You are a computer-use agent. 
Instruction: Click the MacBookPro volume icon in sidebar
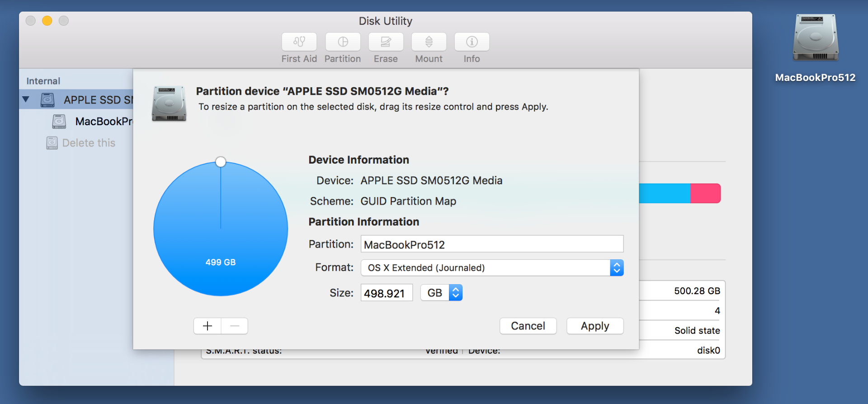pyautogui.click(x=59, y=121)
